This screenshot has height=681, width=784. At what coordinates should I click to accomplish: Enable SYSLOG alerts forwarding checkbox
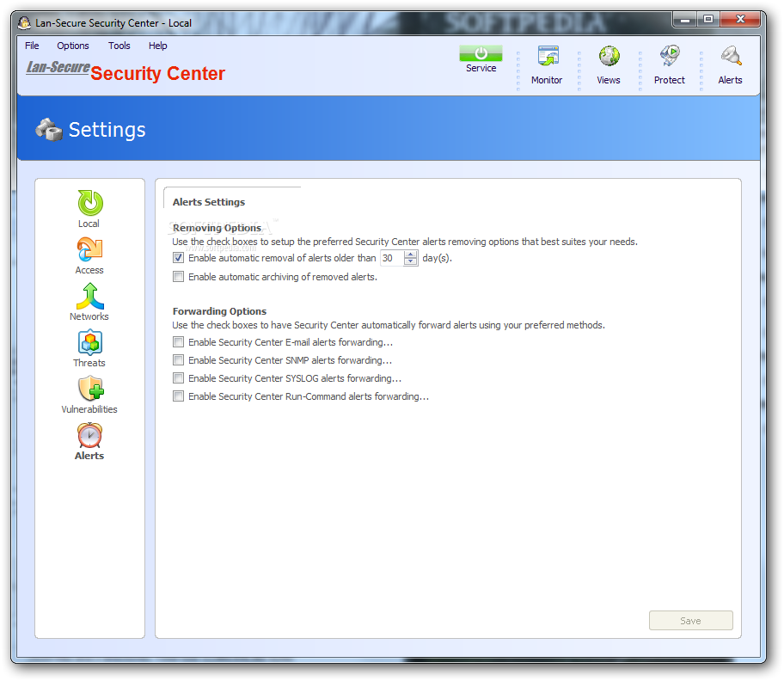tap(178, 378)
